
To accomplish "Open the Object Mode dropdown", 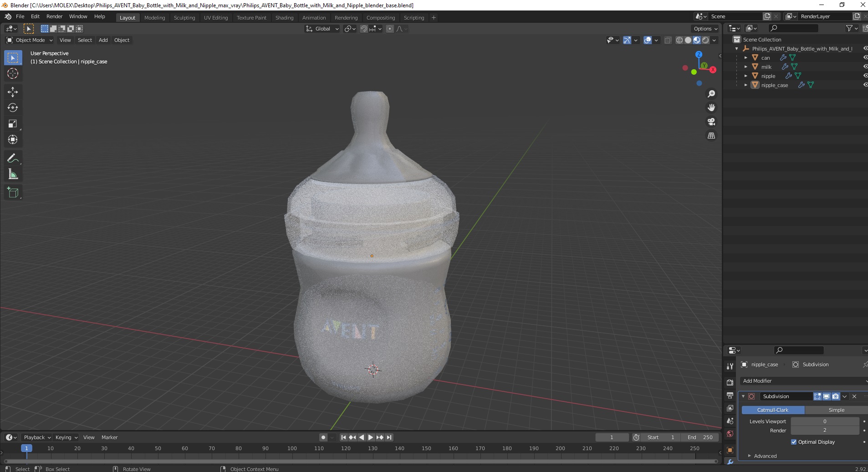I will click(30, 40).
